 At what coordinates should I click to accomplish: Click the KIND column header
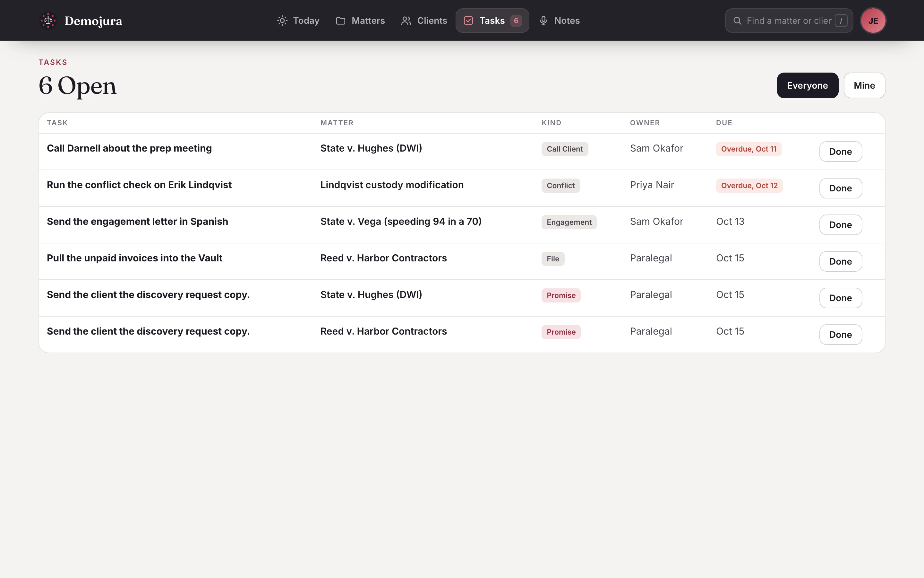(x=551, y=123)
